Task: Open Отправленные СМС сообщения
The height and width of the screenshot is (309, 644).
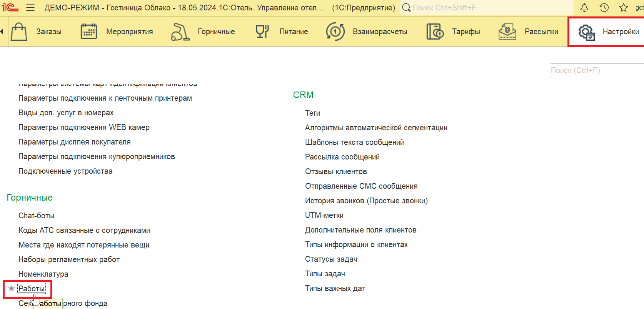Action: pyautogui.click(x=361, y=186)
